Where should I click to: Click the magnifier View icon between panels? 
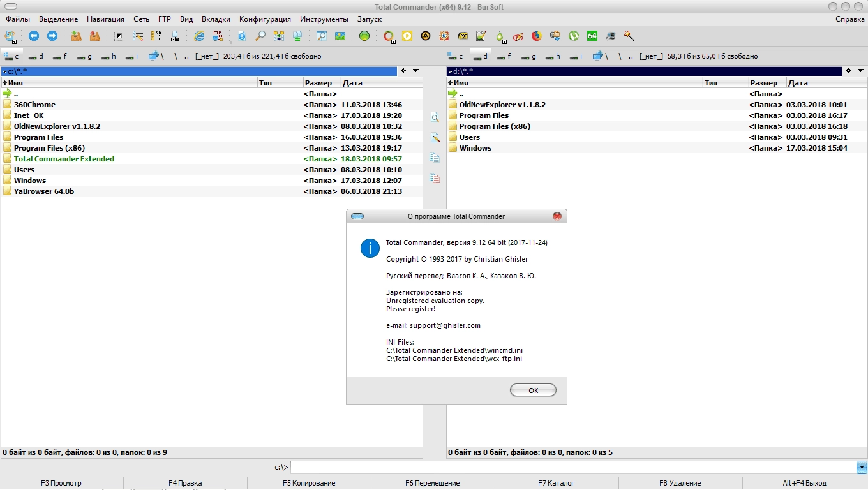coord(435,118)
